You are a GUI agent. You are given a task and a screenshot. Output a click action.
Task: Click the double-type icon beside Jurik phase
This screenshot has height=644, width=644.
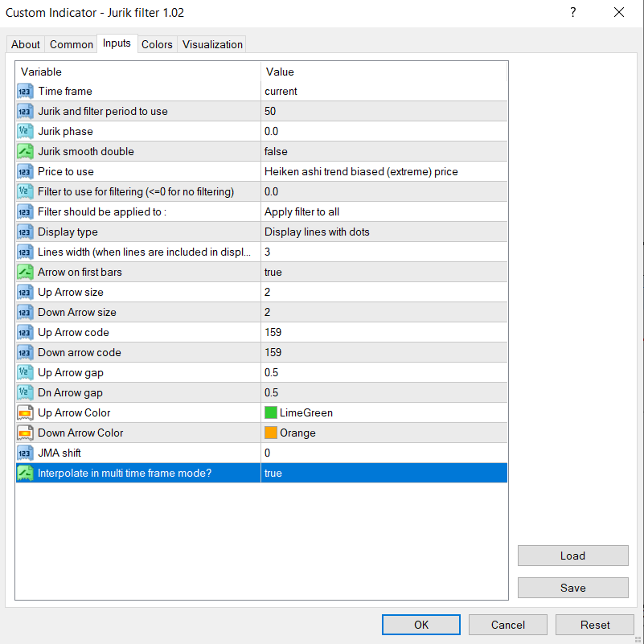pyautogui.click(x=25, y=132)
